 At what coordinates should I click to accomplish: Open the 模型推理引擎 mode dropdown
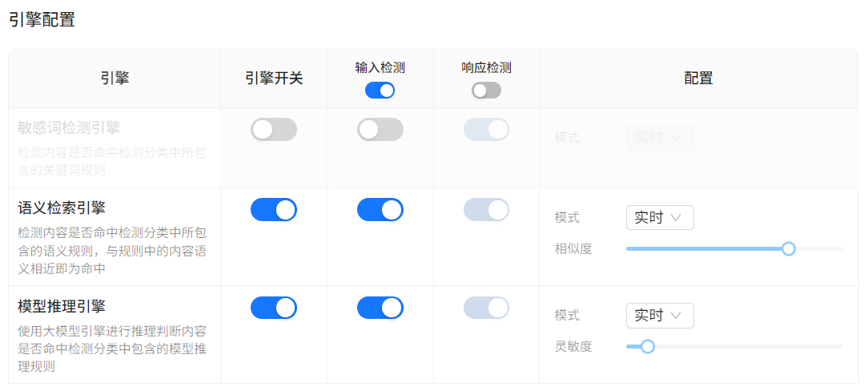pyautogui.click(x=660, y=316)
